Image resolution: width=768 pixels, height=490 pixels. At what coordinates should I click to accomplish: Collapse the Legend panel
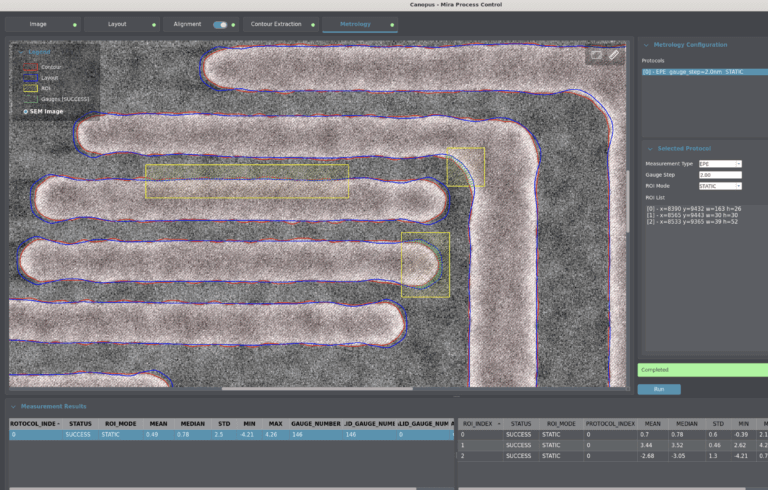[x=21, y=52]
